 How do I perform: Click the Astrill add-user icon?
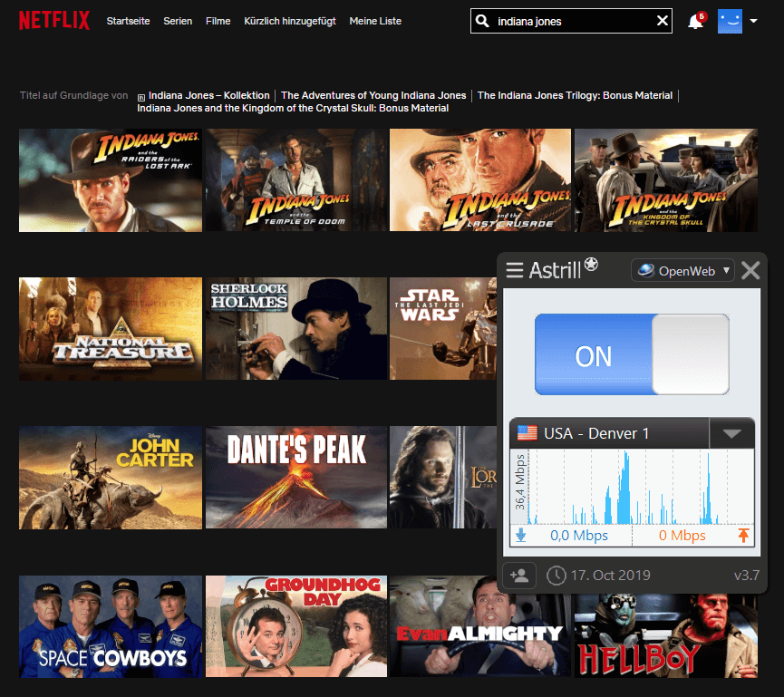pyautogui.click(x=519, y=575)
